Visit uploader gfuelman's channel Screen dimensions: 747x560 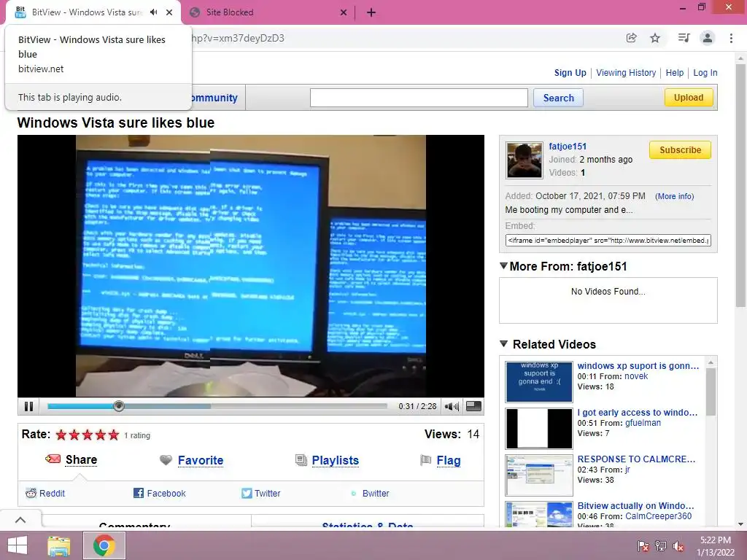(643, 423)
